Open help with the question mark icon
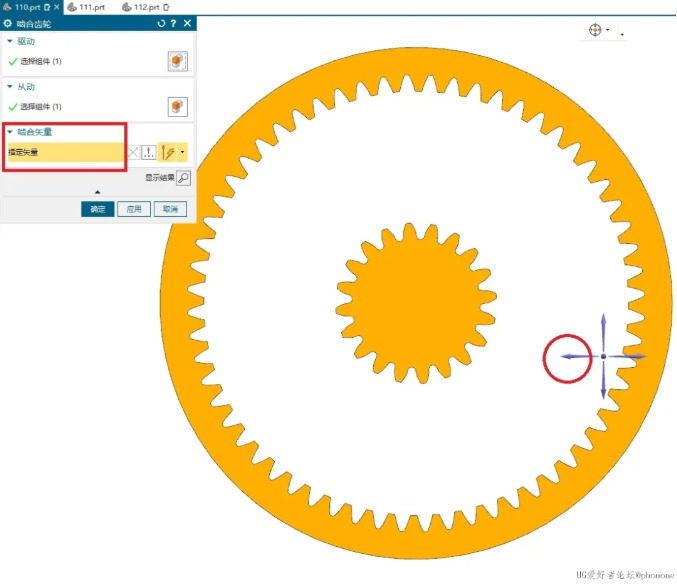677x584 pixels. coord(174,23)
